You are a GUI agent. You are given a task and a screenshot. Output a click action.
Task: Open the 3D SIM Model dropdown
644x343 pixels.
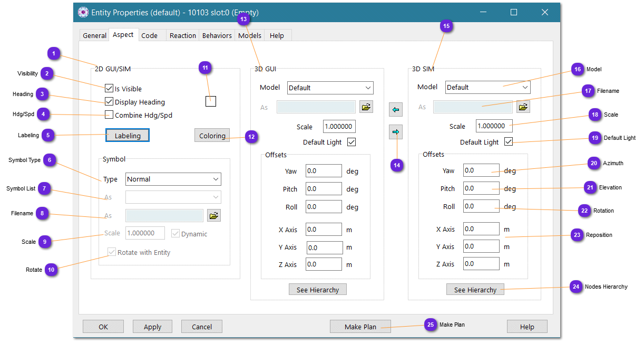pos(488,87)
